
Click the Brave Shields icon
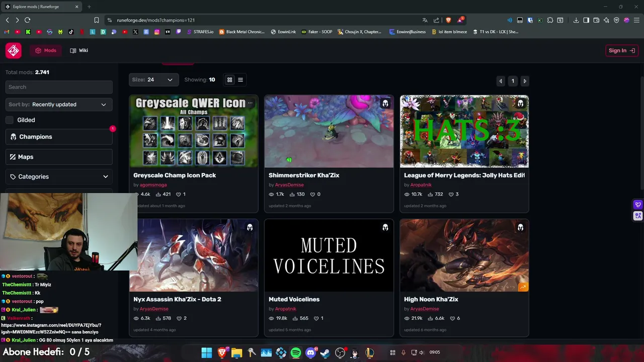tap(449, 20)
